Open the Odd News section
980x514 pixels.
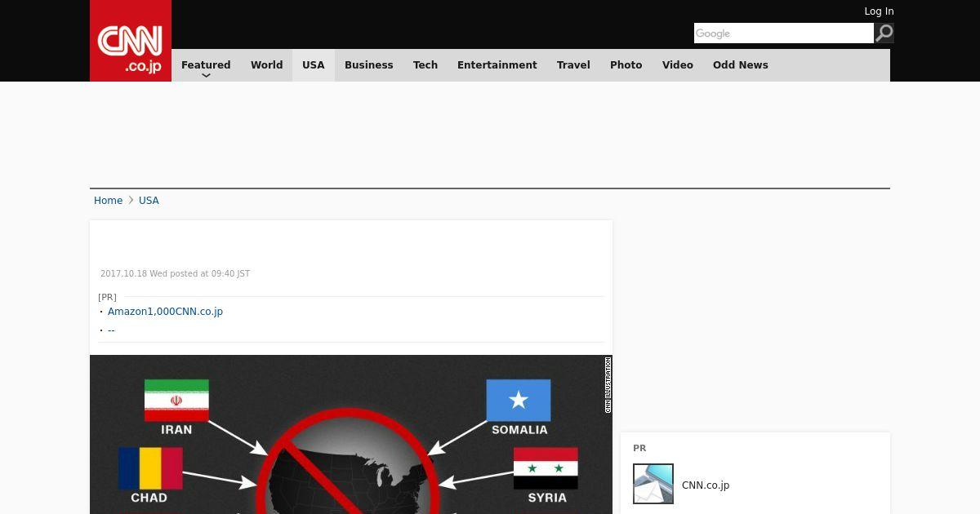click(741, 65)
